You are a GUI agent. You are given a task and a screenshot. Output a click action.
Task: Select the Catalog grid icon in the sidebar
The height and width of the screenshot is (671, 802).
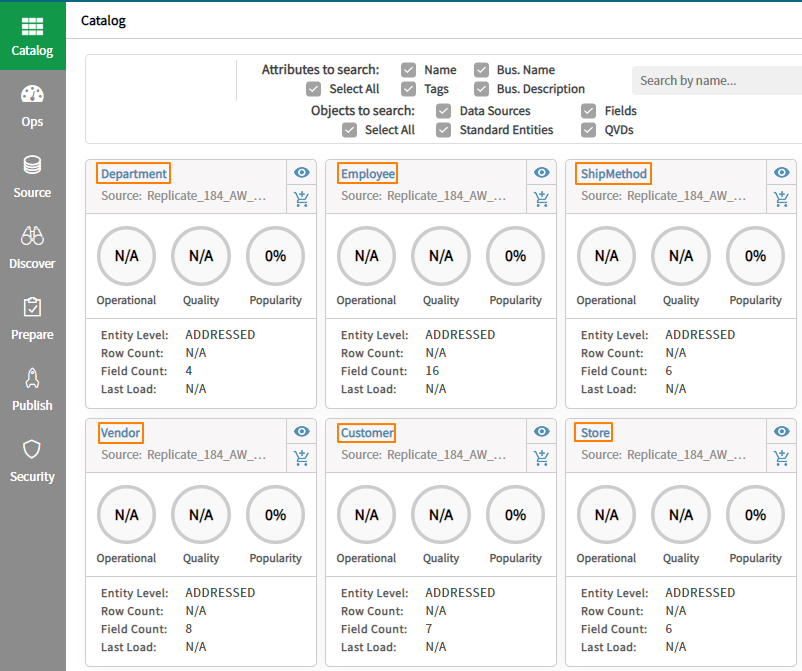pyautogui.click(x=32, y=25)
